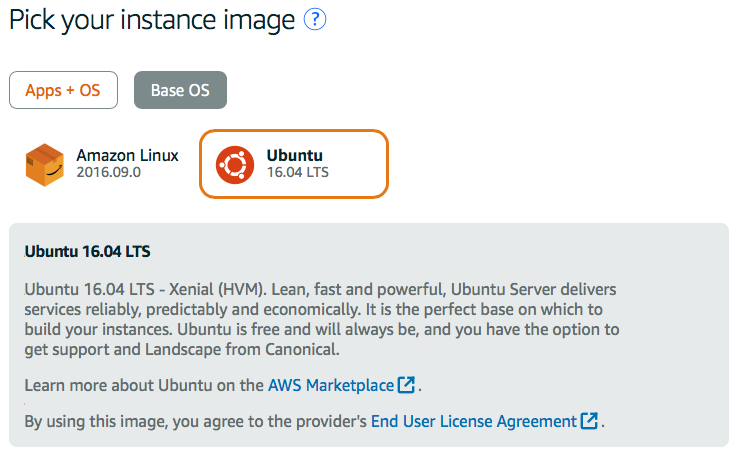
Task: Pick the Ubuntu name in selected card
Action: [295, 156]
